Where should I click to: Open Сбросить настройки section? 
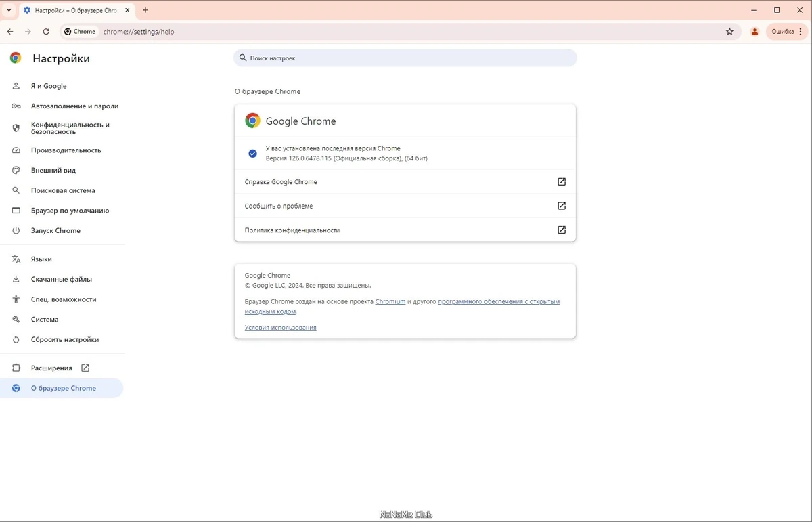coord(62,339)
